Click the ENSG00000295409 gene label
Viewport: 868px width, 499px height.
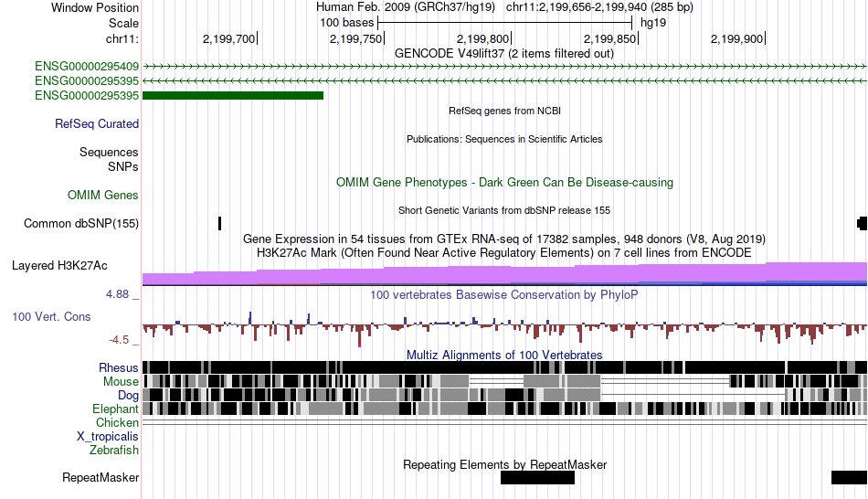point(87,67)
